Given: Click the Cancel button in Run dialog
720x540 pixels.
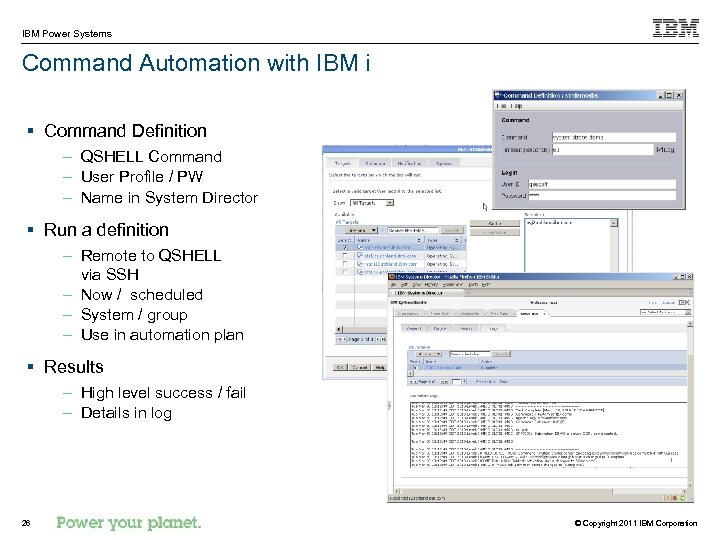Looking at the screenshot, I should point(360,367).
